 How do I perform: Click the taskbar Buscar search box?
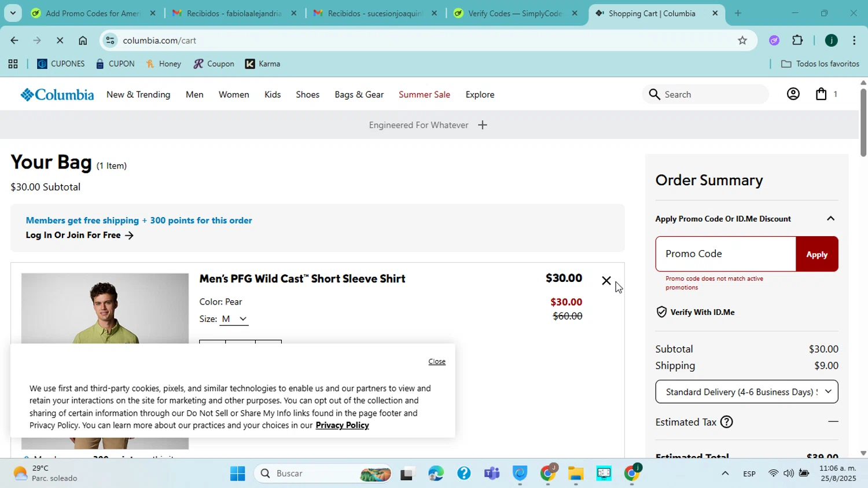pos(324,474)
